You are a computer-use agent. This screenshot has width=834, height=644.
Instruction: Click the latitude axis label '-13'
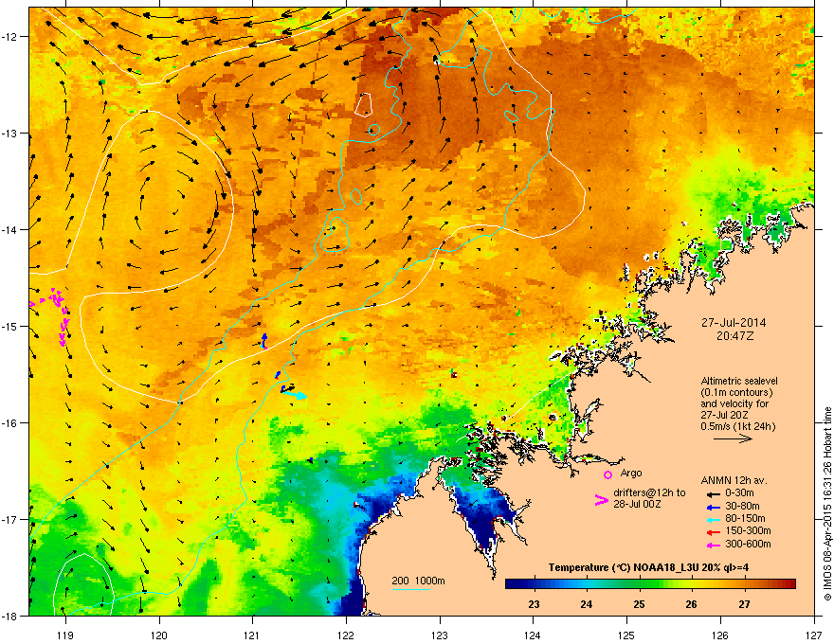(x=9, y=134)
